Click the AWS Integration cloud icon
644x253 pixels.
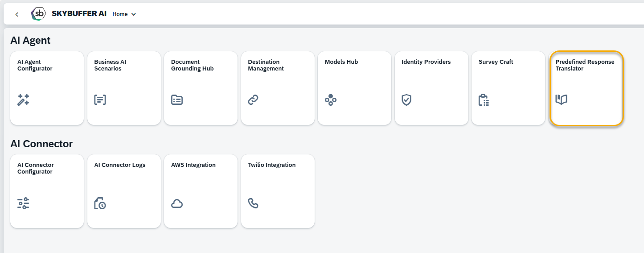[x=177, y=204]
